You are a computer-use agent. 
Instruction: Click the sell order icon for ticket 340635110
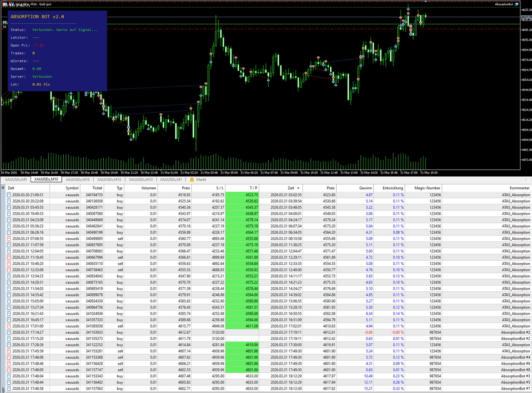(9, 263)
